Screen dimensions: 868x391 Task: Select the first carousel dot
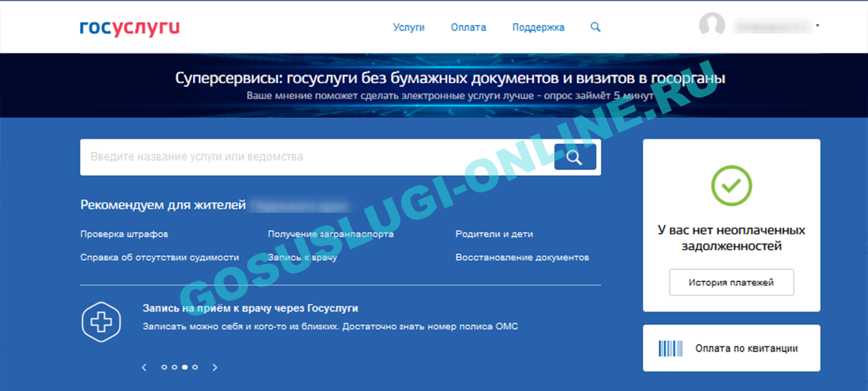pos(165,367)
